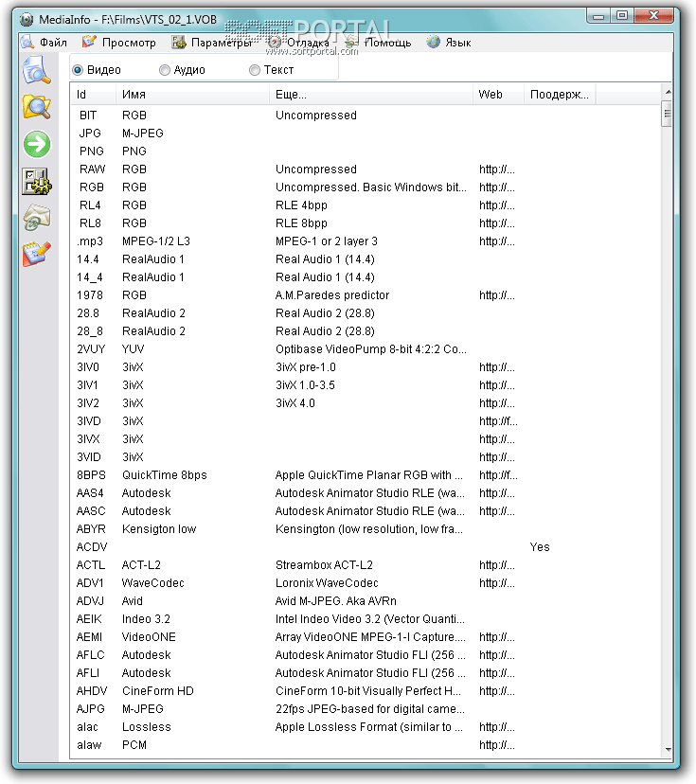Open the web link for 8BPS row
The width and height of the screenshot is (696, 784).
tap(498, 475)
